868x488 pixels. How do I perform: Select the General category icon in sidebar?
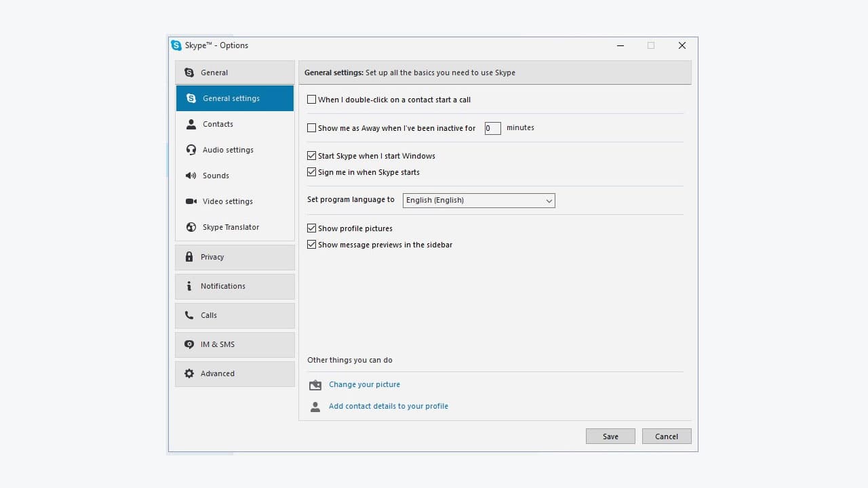pos(191,73)
